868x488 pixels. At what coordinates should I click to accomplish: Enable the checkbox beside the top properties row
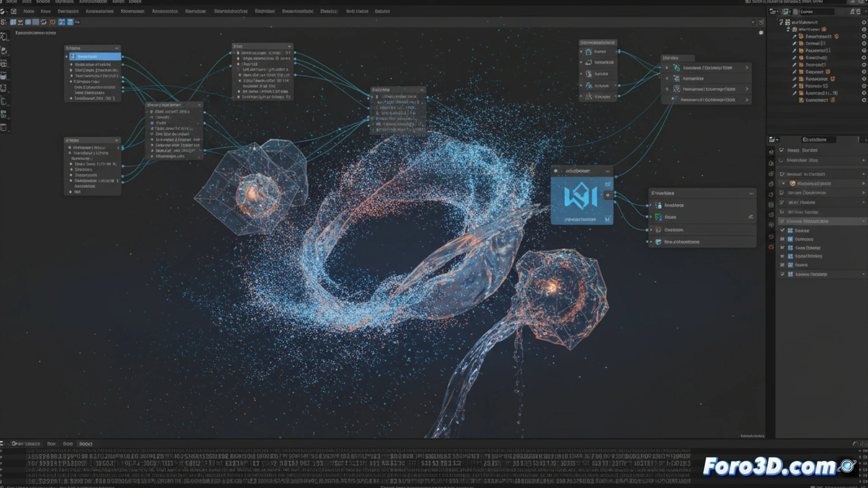[782, 150]
